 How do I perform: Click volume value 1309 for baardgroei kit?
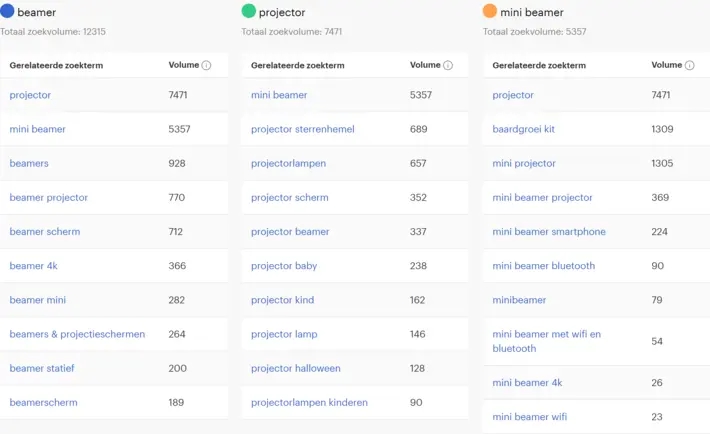(x=662, y=129)
